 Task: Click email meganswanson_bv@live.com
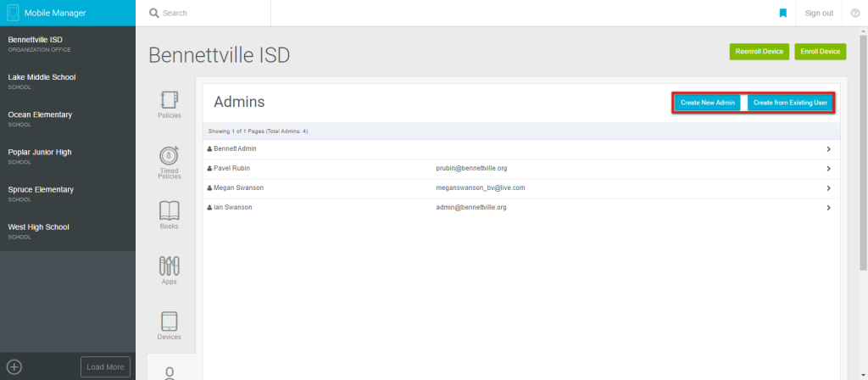coord(481,187)
